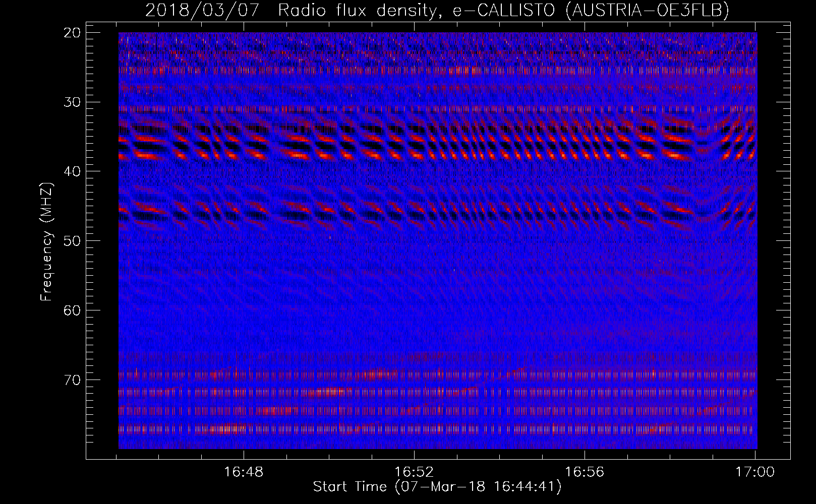
Task: Click the Frequency (MHZ) vertical axis title
Action: pos(46,241)
